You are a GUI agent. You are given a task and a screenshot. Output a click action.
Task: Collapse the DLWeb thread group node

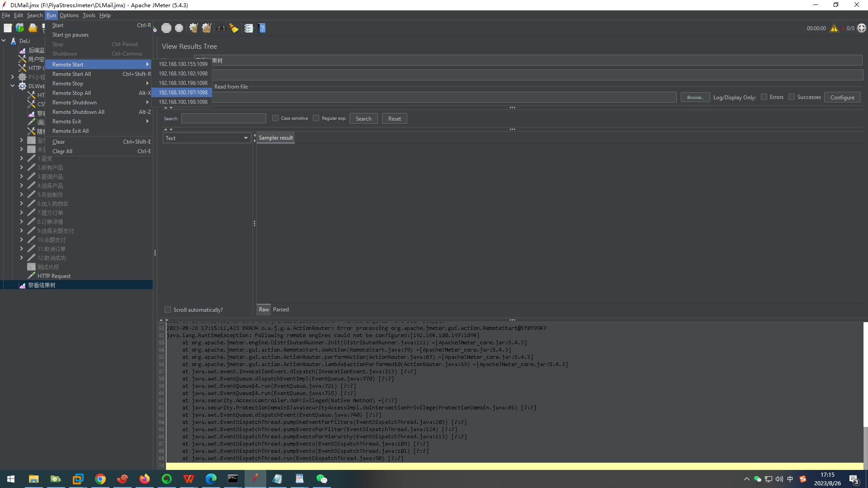[x=13, y=86]
